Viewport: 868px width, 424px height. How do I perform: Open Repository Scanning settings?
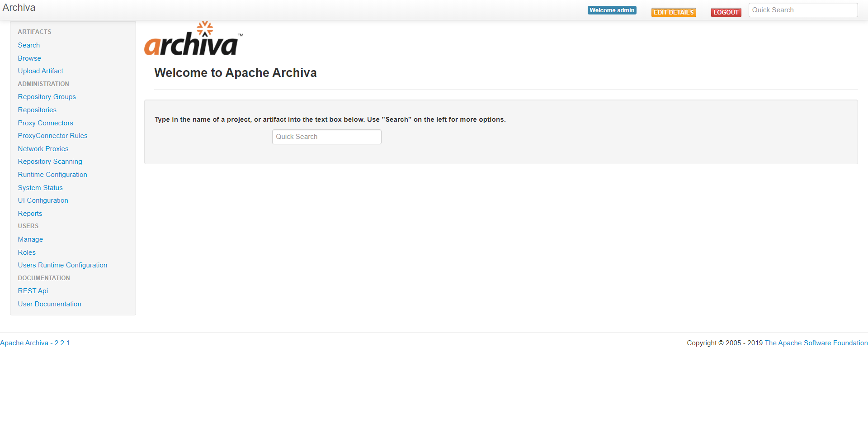point(50,162)
